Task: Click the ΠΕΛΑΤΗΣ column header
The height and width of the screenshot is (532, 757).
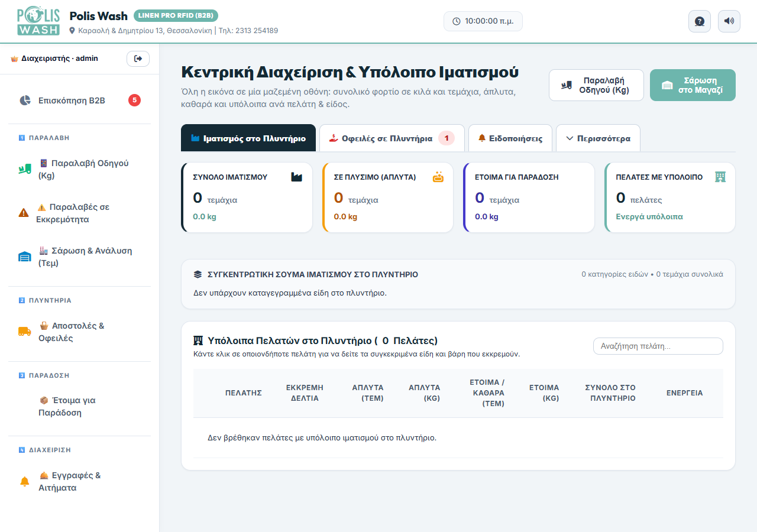Action: point(244,393)
